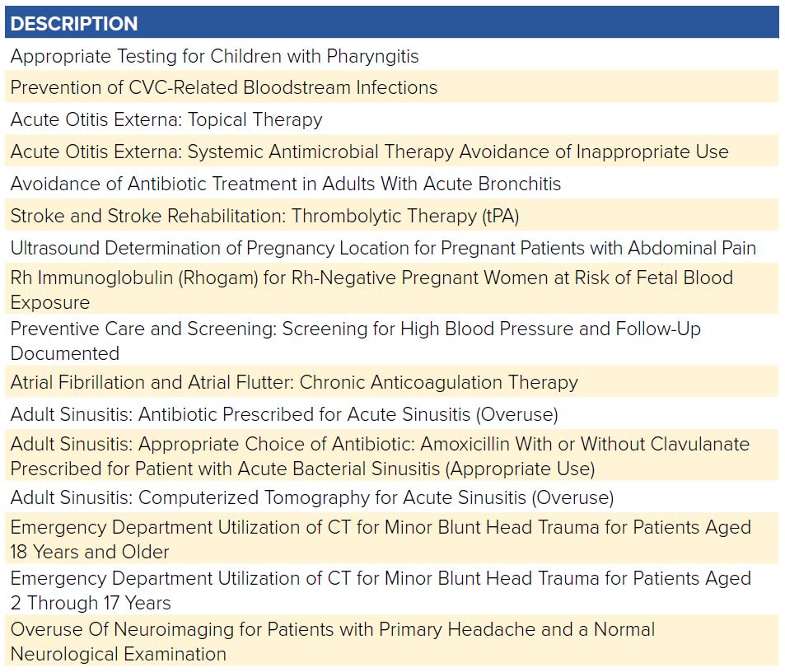This screenshot has height=672, width=785.
Task: Click Screening for High Blood Pressure row
Action: pos(392,340)
